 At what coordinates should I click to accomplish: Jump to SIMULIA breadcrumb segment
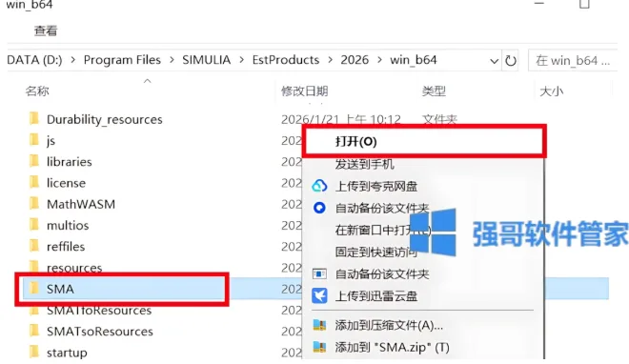pyautogui.click(x=206, y=60)
